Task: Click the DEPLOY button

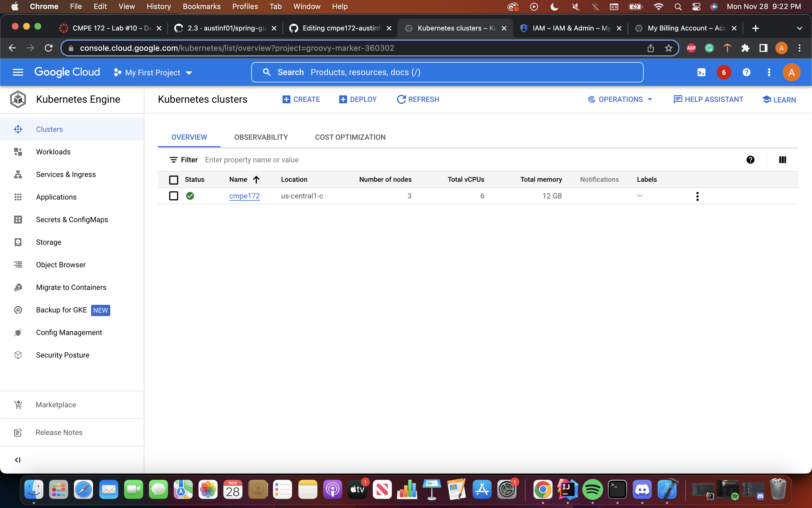Action: [x=358, y=99]
